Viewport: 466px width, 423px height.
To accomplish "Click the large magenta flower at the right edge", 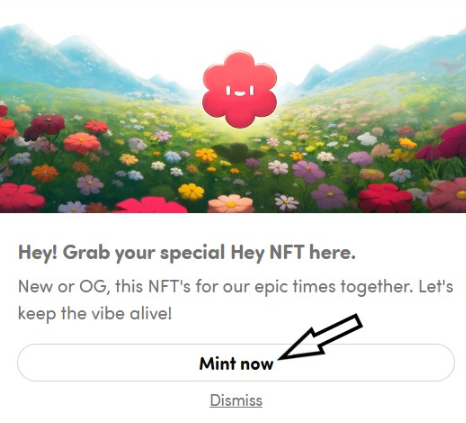I will pyautogui.click(x=453, y=140).
